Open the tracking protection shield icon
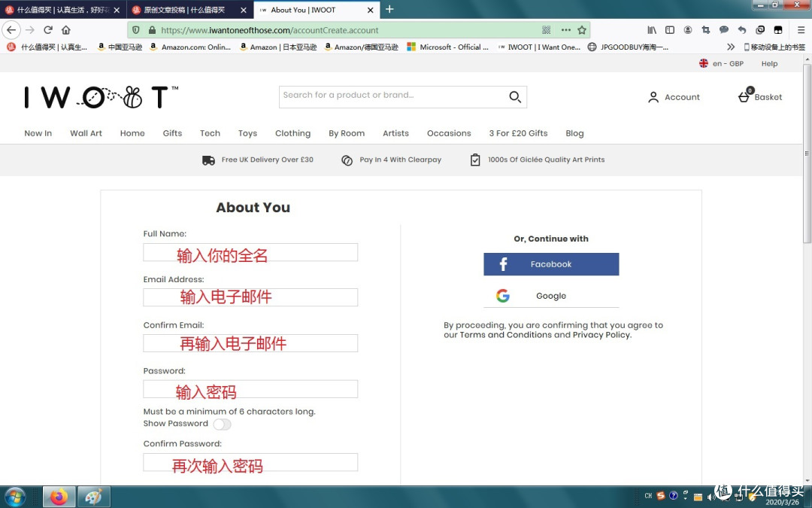Screen dimensions: 812x508 (x=135, y=30)
